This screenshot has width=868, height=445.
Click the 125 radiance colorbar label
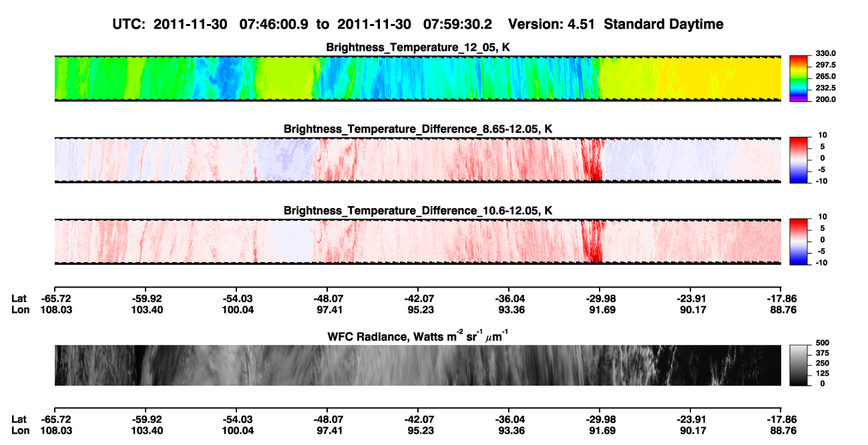823,373
